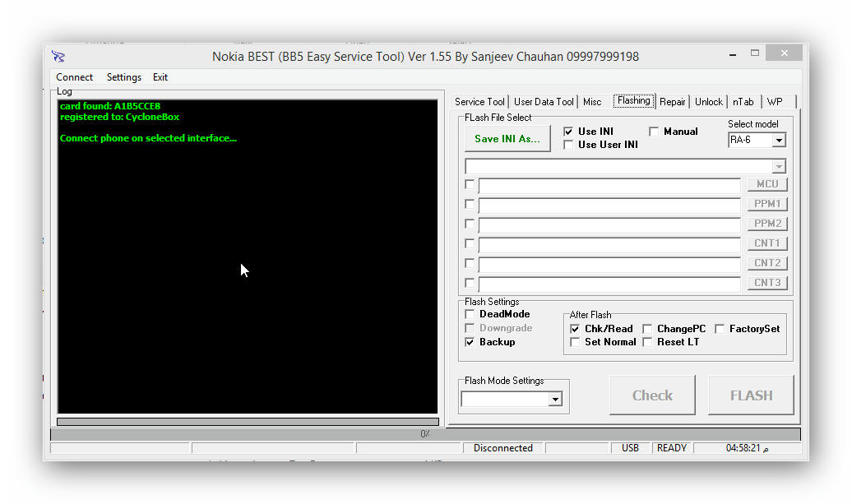This screenshot has width=852, height=504.
Task: Tick the checkbox beside the CNT2 file field
Action: pyautogui.click(x=470, y=263)
